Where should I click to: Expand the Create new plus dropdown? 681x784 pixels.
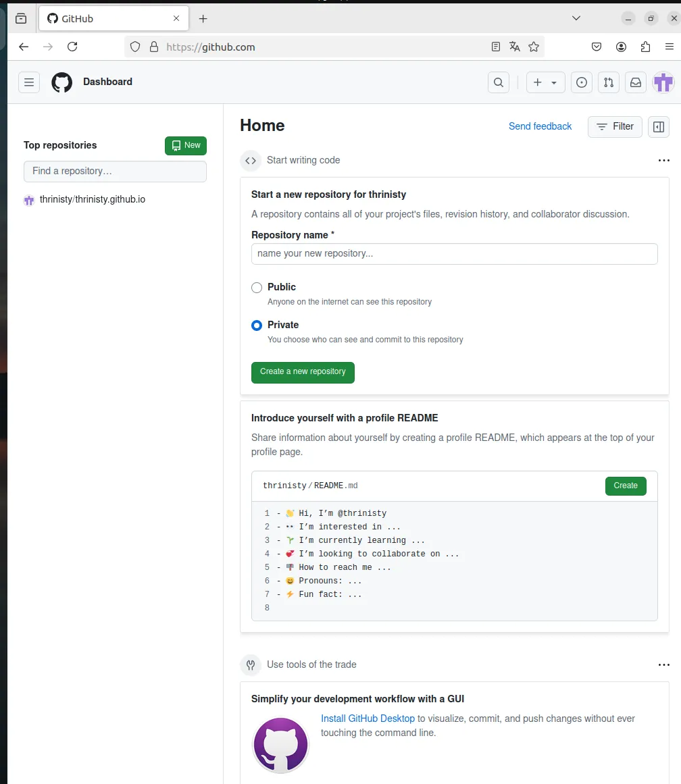point(545,82)
